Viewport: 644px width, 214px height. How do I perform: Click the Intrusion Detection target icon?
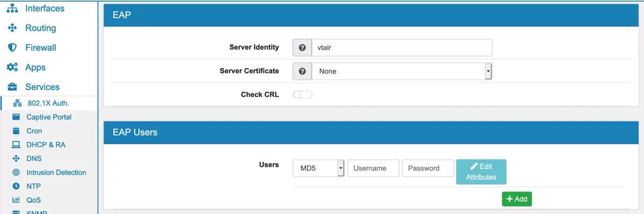16,173
